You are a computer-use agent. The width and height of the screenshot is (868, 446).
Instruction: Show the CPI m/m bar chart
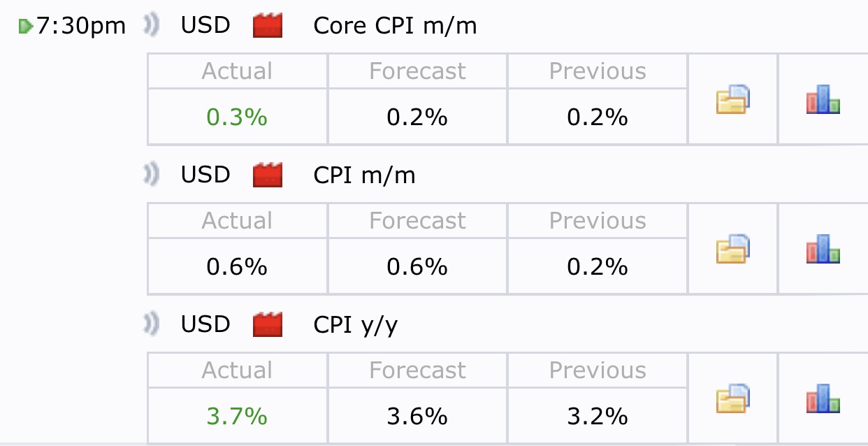(823, 249)
